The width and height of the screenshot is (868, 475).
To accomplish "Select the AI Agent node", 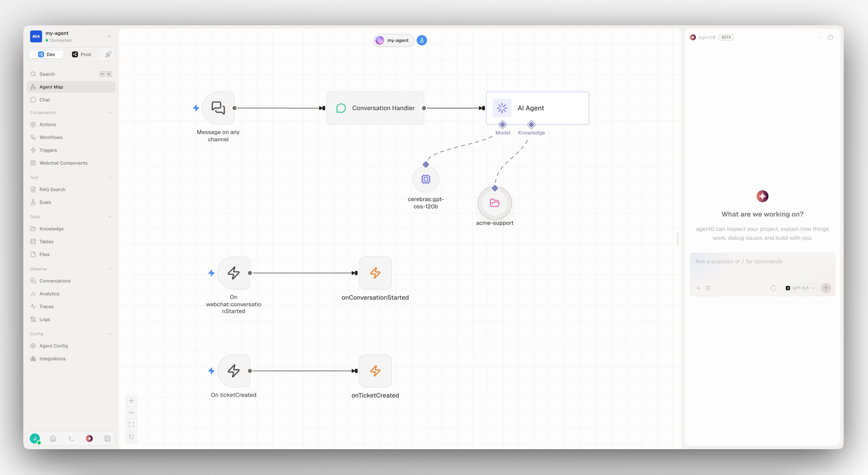I will pyautogui.click(x=538, y=108).
